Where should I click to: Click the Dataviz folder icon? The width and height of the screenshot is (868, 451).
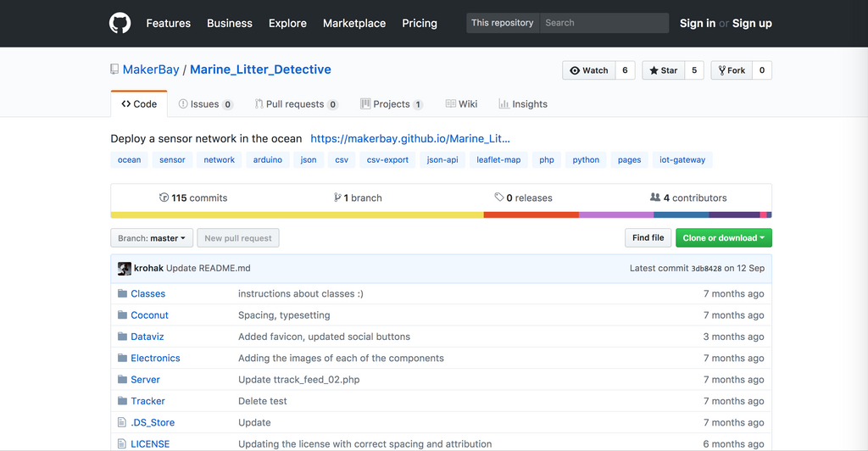[122, 337]
